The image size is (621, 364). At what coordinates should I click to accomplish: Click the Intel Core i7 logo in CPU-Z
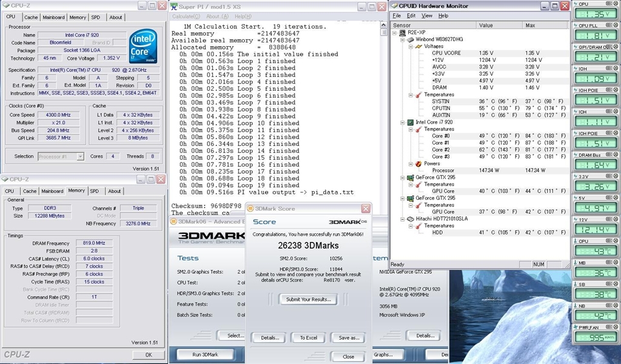pos(143,46)
